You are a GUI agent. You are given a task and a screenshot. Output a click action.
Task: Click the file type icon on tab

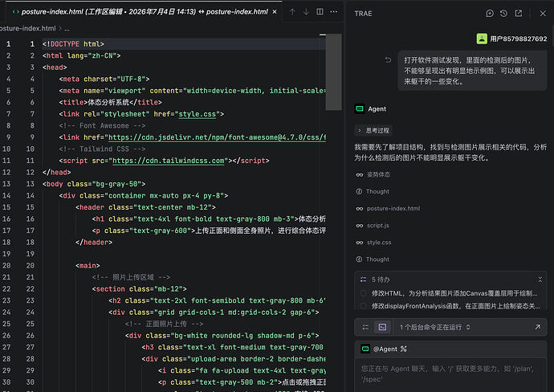click(x=15, y=12)
